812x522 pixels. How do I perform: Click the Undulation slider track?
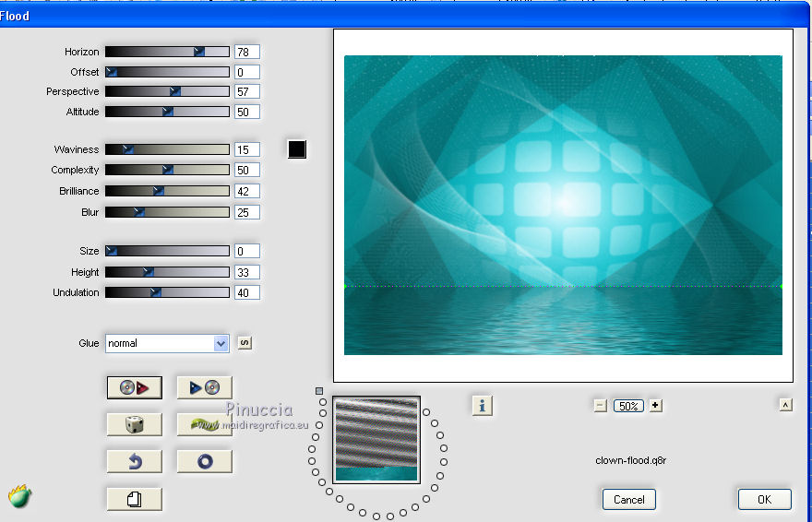[167, 292]
